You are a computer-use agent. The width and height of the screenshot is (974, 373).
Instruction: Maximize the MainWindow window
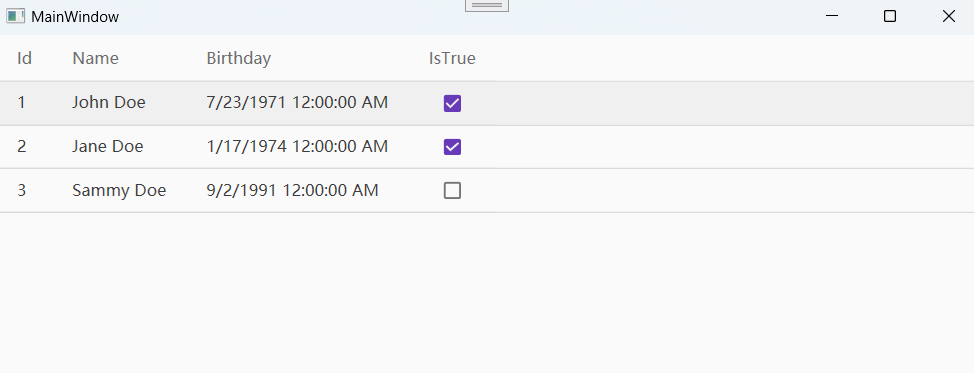click(x=890, y=17)
